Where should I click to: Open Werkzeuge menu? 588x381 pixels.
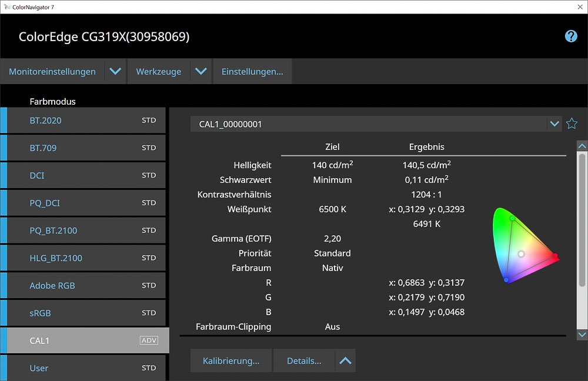(x=159, y=71)
